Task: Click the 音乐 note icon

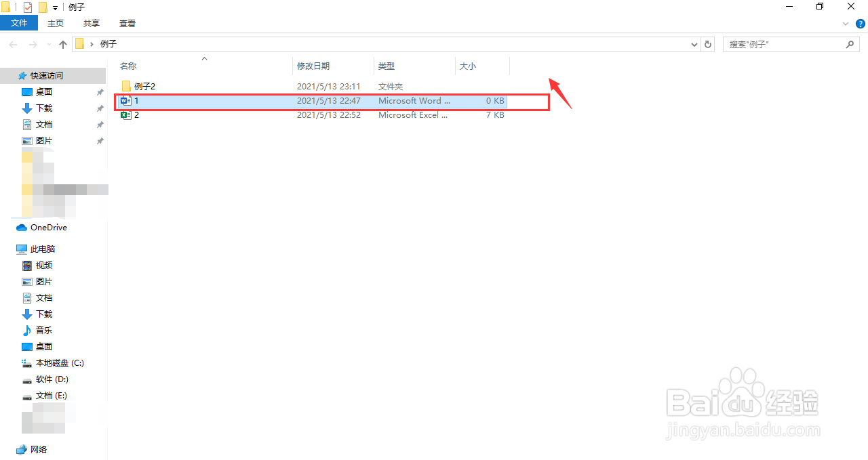Action: pos(27,330)
